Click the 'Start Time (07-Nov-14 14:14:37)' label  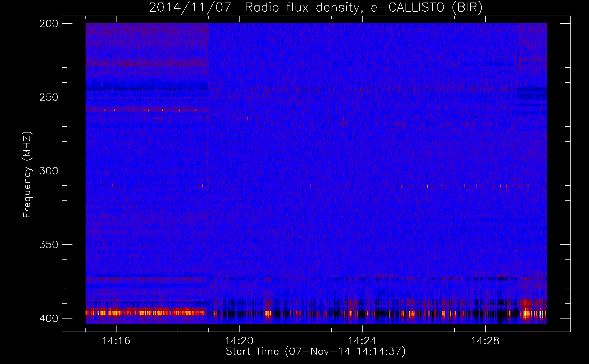[x=316, y=352]
